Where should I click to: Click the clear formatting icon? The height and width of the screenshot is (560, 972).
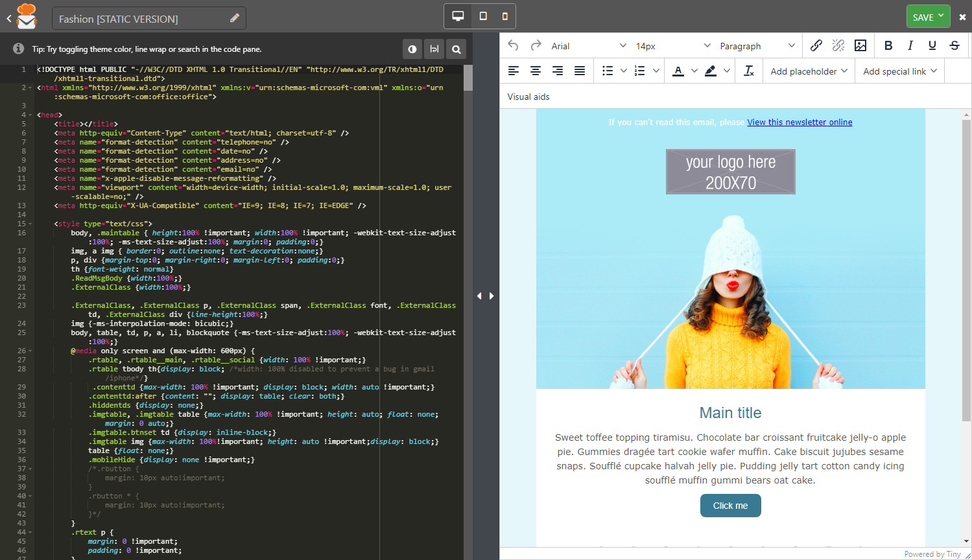click(749, 71)
